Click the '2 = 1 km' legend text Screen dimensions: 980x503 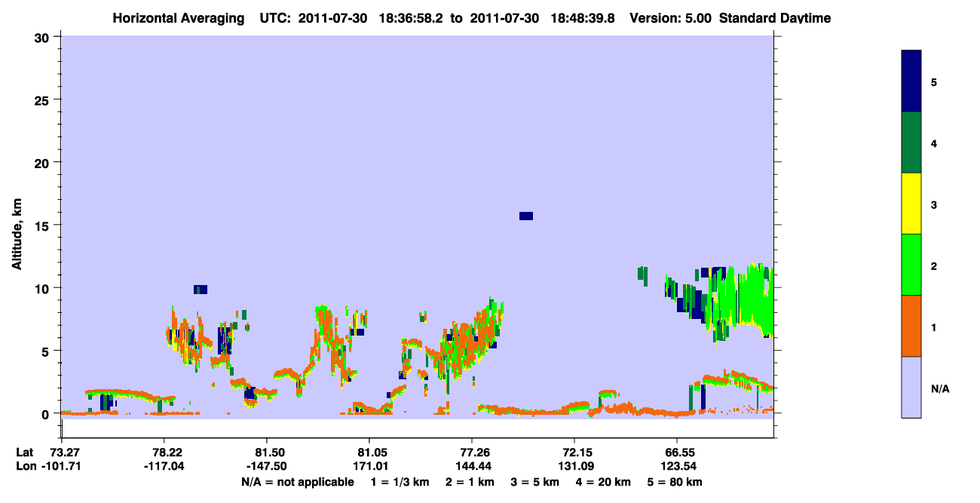pyautogui.click(x=469, y=482)
